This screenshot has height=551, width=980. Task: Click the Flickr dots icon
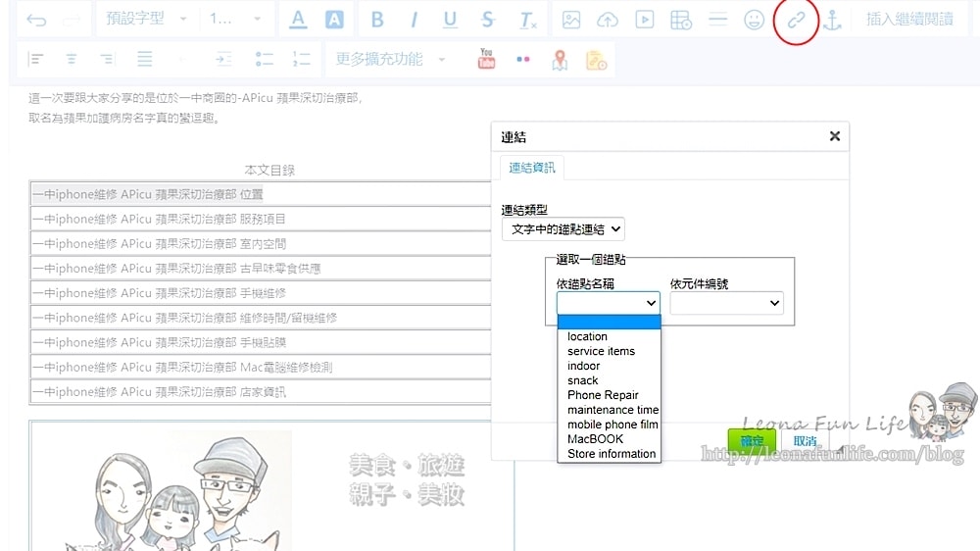click(x=522, y=60)
